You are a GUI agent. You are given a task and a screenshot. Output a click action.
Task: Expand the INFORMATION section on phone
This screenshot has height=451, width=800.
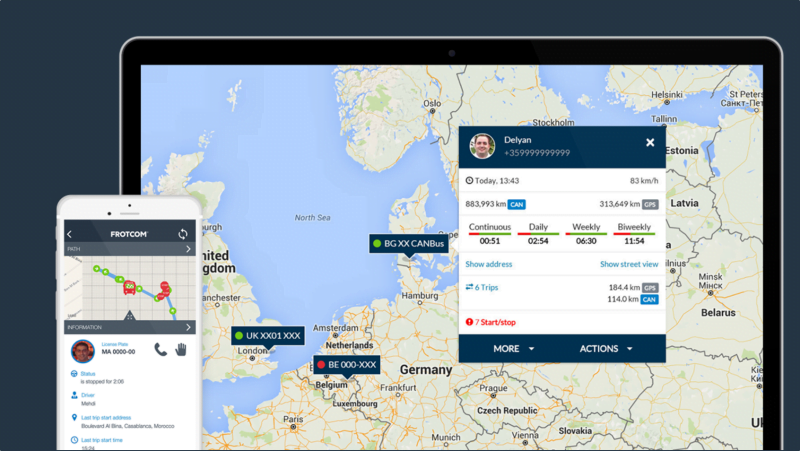(187, 327)
